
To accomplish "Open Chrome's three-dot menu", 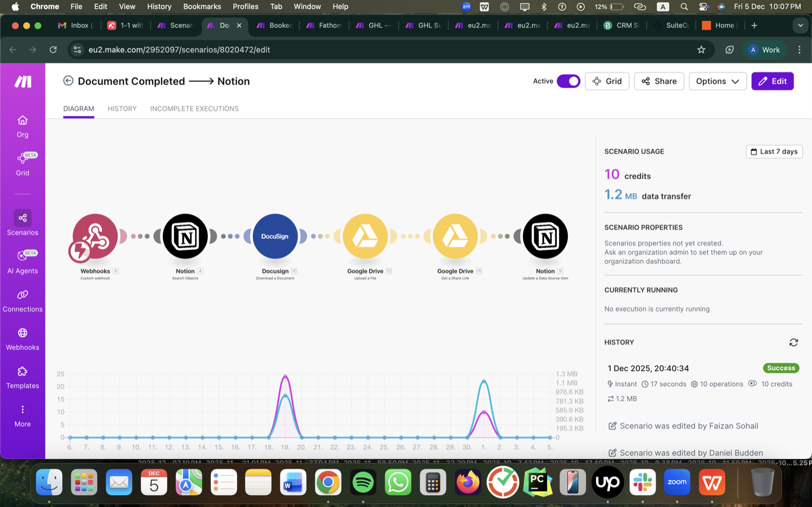I will coord(799,50).
